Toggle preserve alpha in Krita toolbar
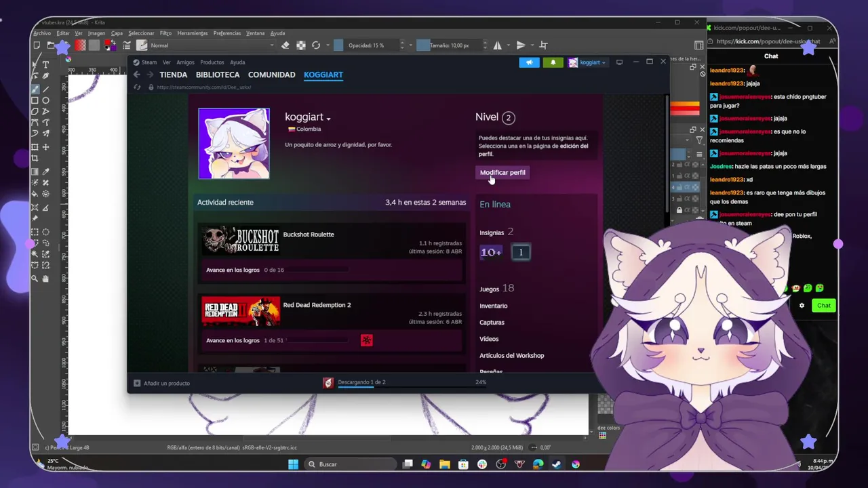Viewport: 868px width, 488px height. coord(301,45)
